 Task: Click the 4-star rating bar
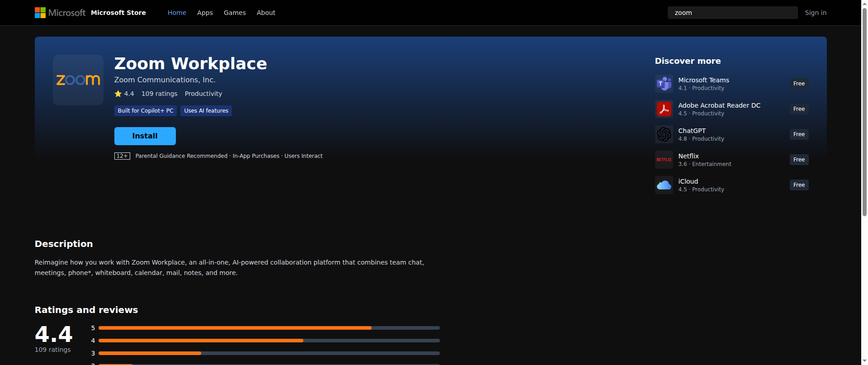pos(269,341)
